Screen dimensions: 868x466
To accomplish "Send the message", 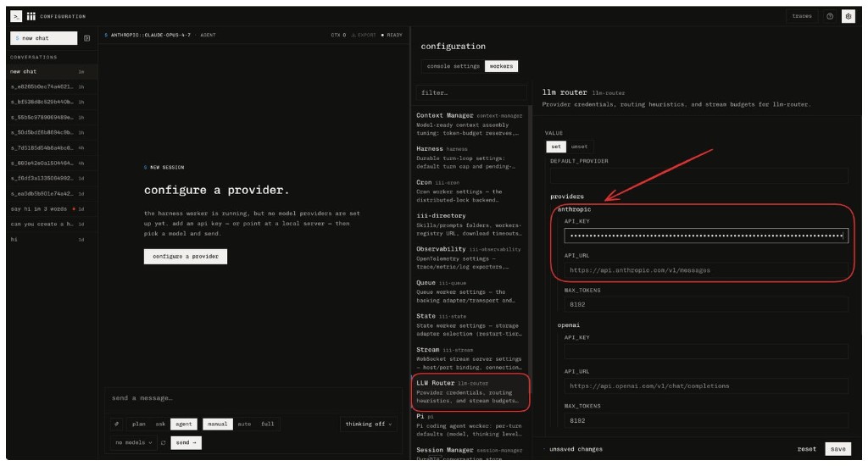I will (x=186, y=443).
